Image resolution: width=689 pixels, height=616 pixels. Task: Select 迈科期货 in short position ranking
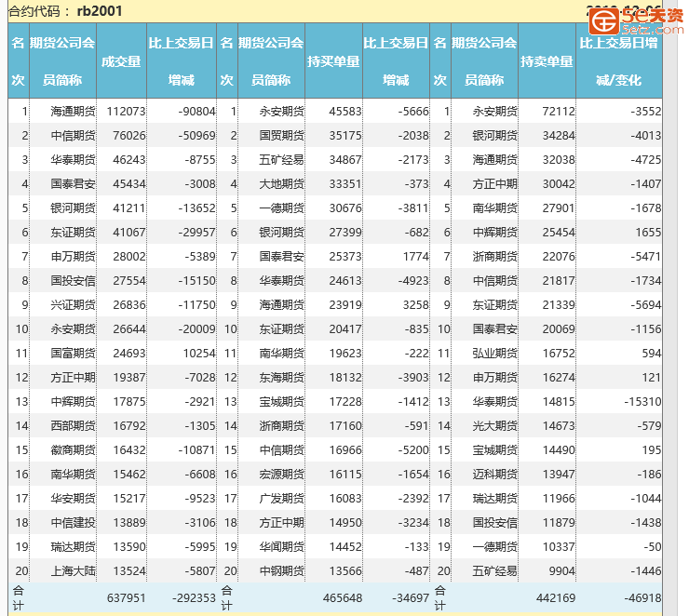click(x=495, y=475)
